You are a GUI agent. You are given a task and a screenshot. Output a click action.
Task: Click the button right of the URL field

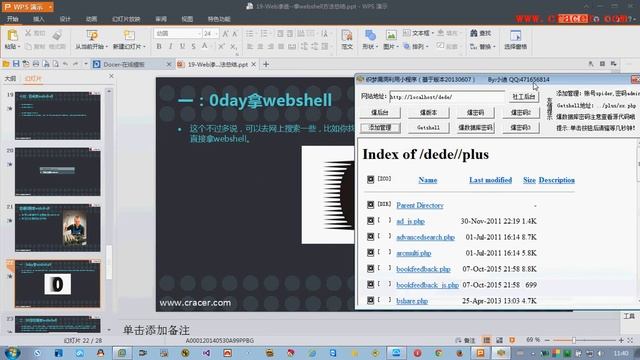[x=524, y=97]
